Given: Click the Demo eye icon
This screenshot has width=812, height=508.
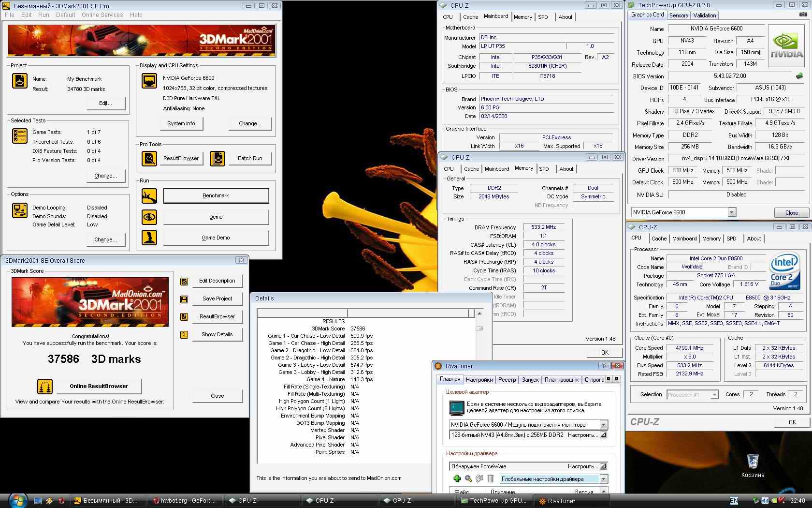Looking at the screenshot, I should 149,217.
